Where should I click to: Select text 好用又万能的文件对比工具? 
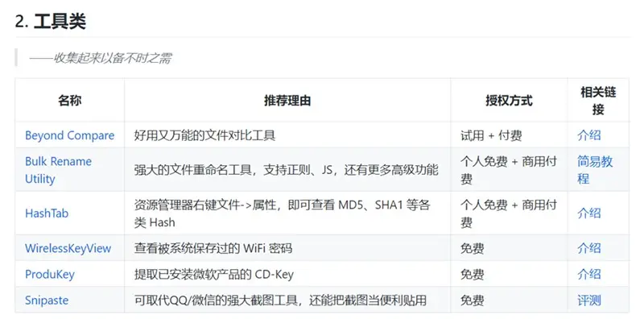pos(204,135)
